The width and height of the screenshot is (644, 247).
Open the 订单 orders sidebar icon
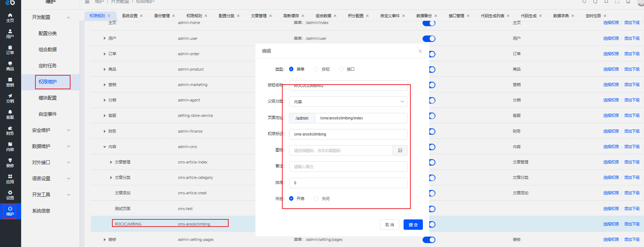tap(10, 50)
